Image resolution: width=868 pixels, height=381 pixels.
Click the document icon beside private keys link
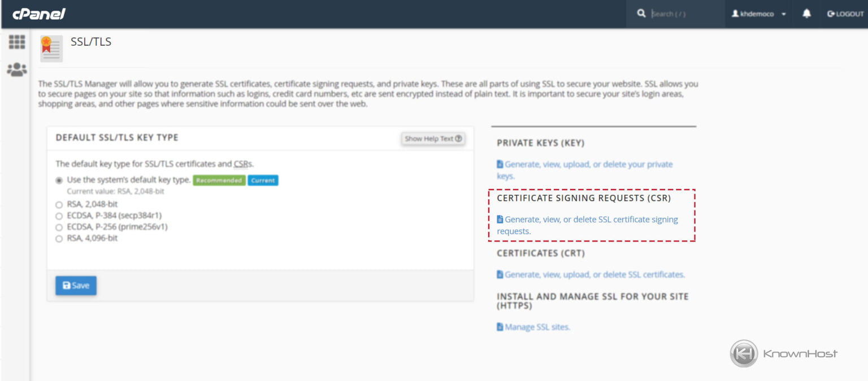point(500,164)
